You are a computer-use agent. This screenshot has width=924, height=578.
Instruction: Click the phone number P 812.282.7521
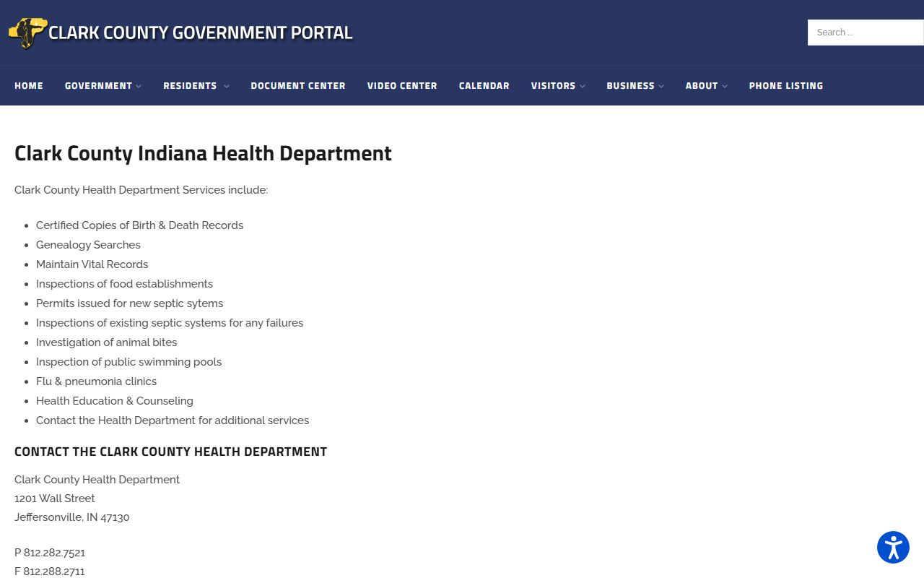click(50, 553)
